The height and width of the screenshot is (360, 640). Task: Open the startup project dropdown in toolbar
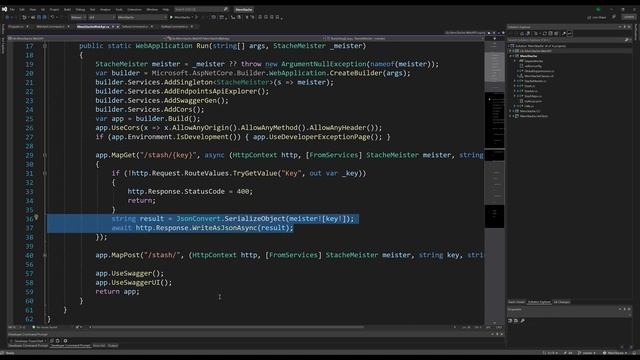[x=142, y=17]
